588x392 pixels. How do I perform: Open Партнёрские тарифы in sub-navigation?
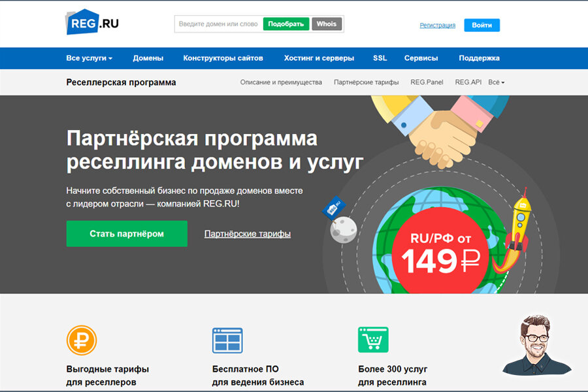(367, 82)
